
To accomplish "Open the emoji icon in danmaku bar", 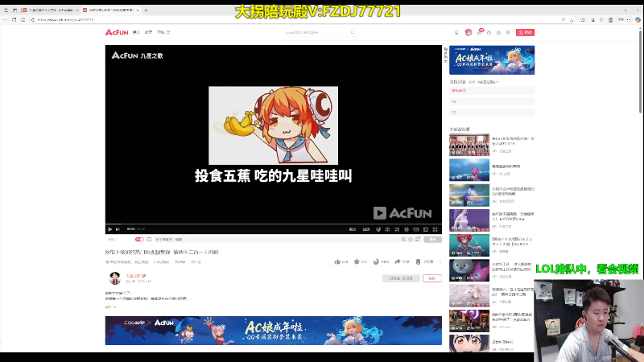I will (x=411, y=239).
